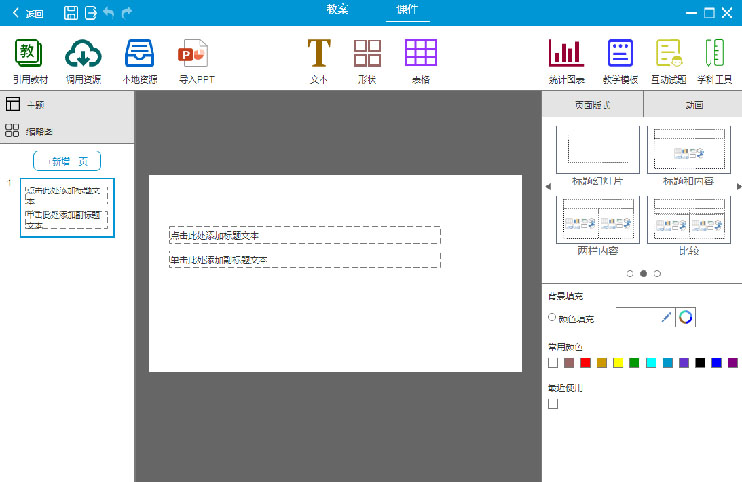Screen dimensions: 742x482
Task: Open the local resources drawer icon
Action: click(139, 54)
